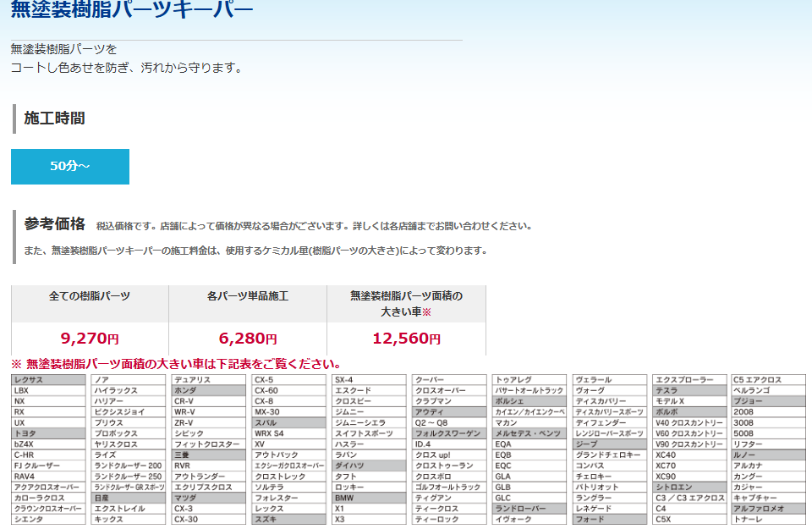The image size is (812, 529).
Task: Click the 全ての樹脂パーツ column header
Action: [x=90, y=296]
